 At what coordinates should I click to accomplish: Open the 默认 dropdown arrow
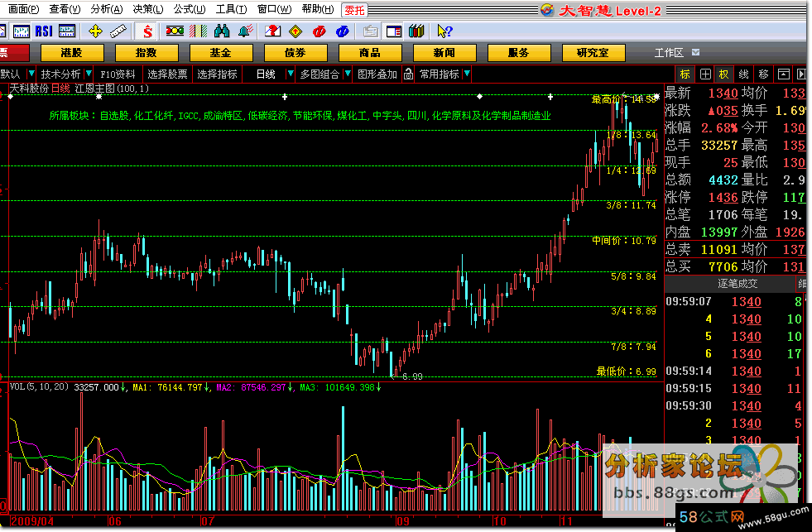tap(31, 74)
